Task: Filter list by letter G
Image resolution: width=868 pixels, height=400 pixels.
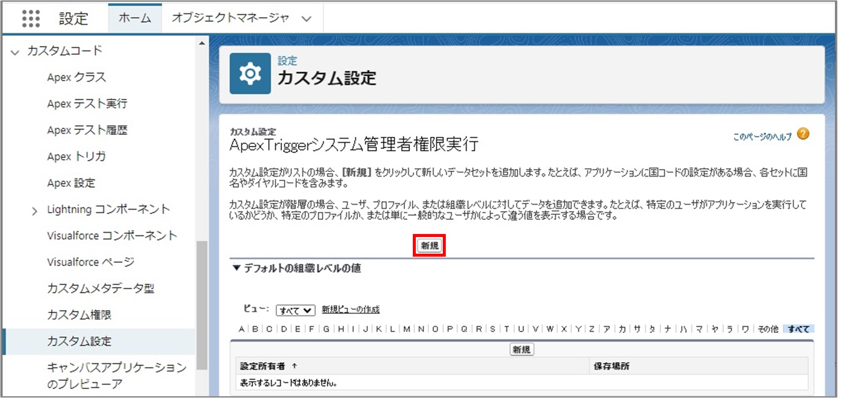Action: 326,329
